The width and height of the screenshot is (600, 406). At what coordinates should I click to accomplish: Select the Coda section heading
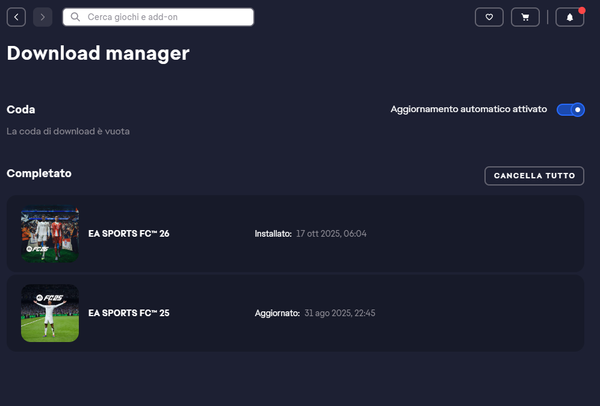(x=21, y=109)
